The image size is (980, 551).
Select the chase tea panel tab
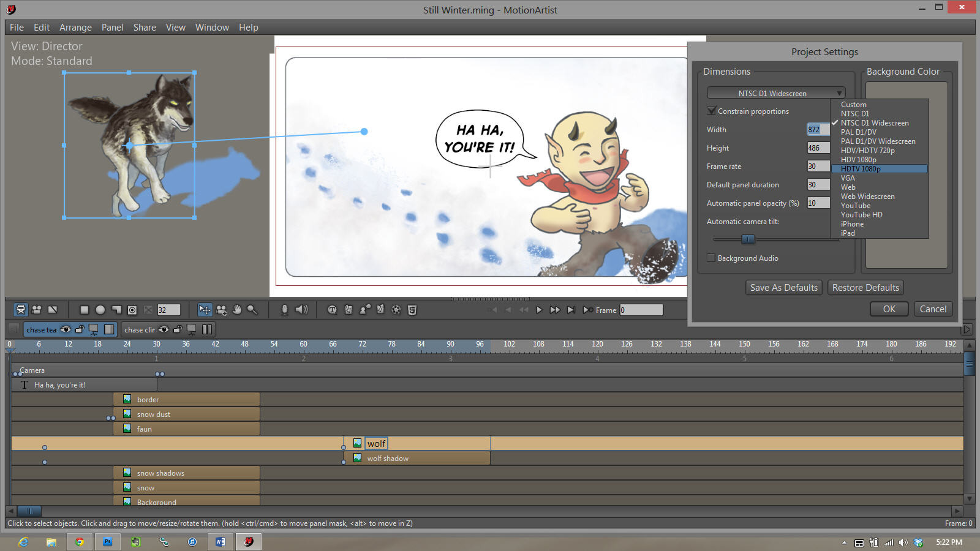40,329
